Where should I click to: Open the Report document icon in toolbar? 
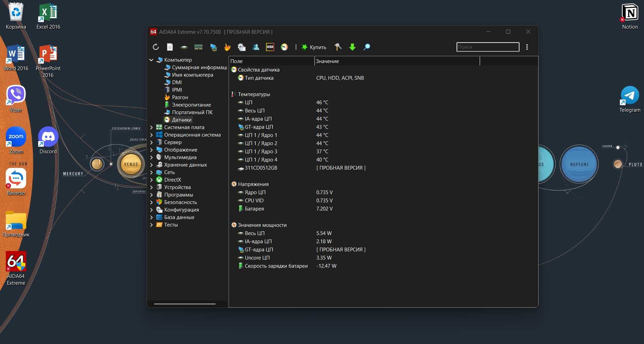pos(170,47)
